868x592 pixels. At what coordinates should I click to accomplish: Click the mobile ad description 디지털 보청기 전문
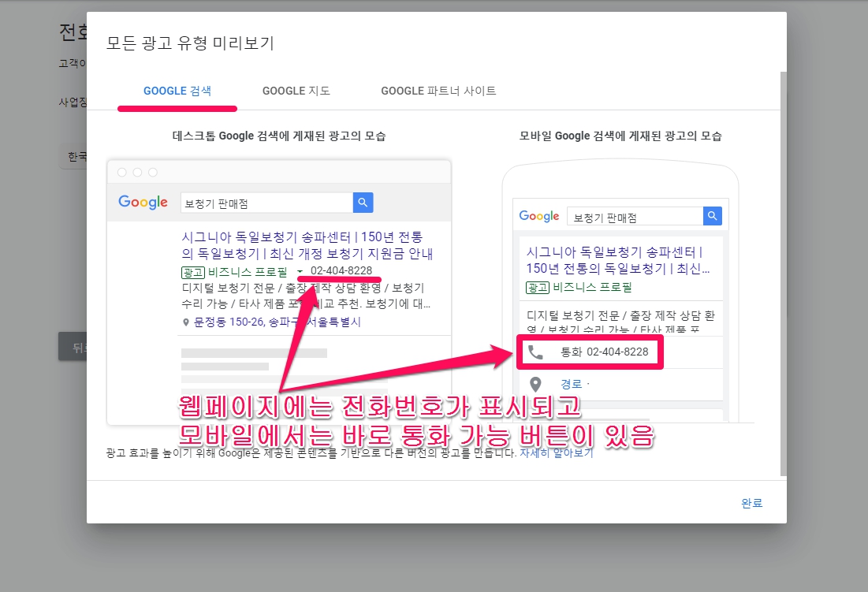[620, 322]
